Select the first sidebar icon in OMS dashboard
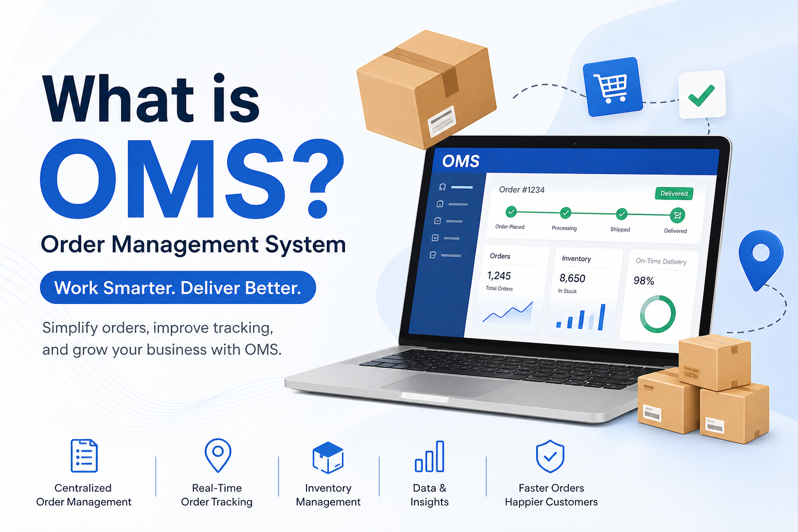This screenshot has height=532, width=798. 442,187
